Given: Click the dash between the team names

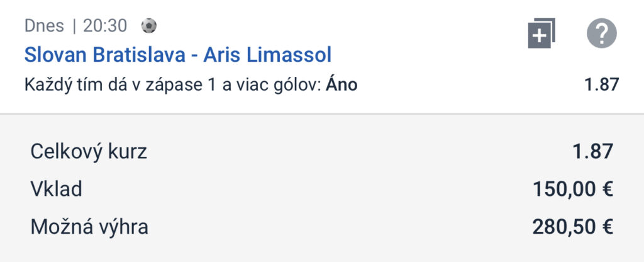Looking at the screenshot, I should (195, 56).
